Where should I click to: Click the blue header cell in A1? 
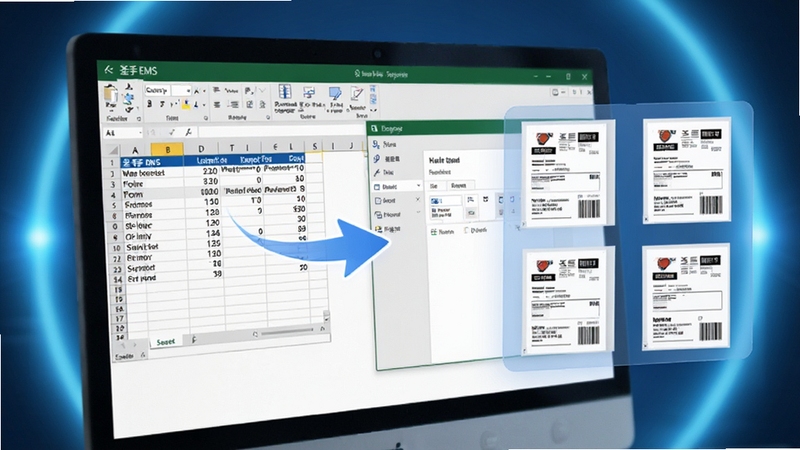(152, 162)
